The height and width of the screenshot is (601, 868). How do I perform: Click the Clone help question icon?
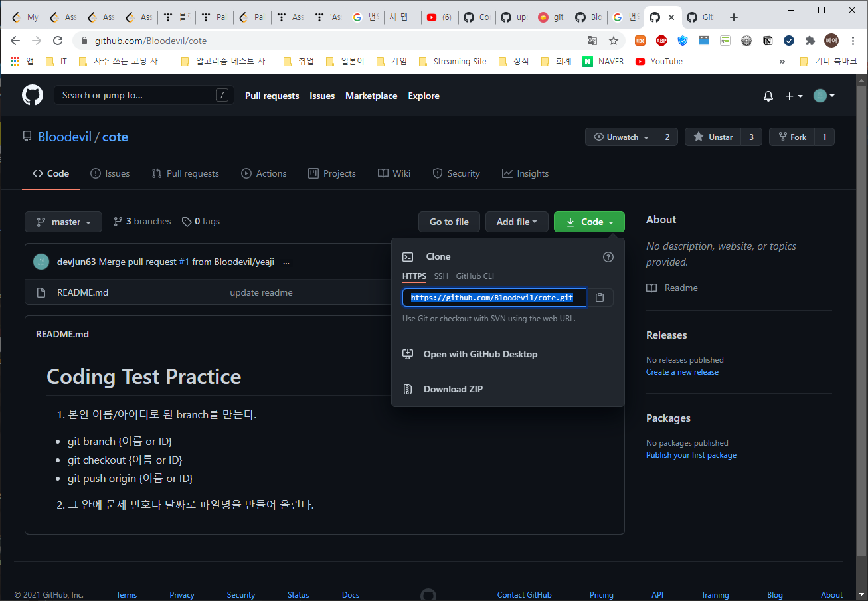tap(608, 257)
